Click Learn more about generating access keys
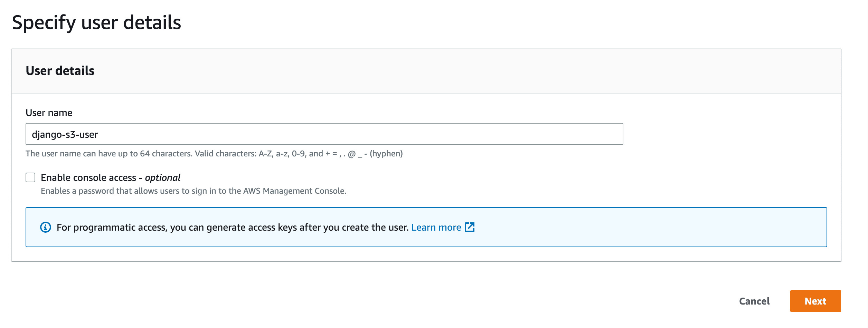Viewport: 868px width, 328px height. pyautogui.click(x=436, y=227)
